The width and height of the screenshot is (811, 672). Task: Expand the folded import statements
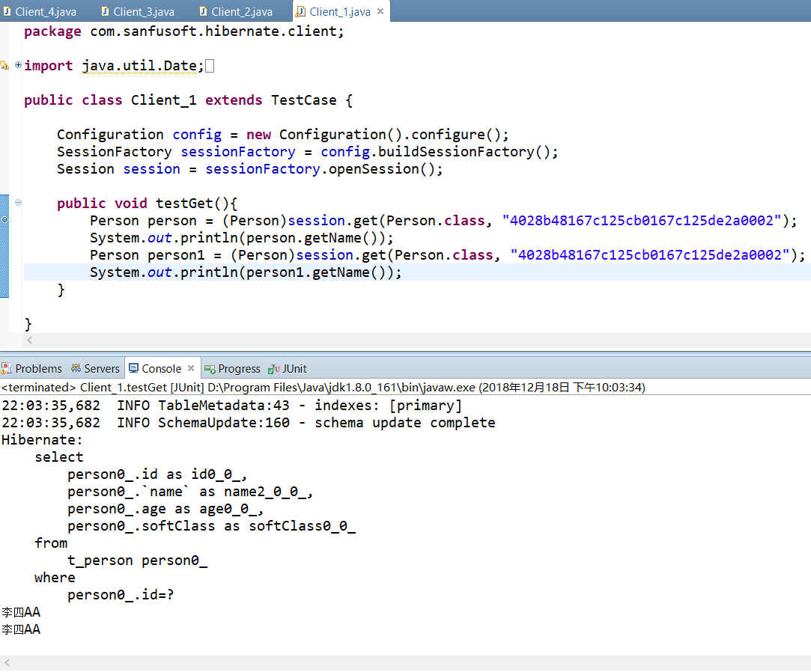(19, 64)
